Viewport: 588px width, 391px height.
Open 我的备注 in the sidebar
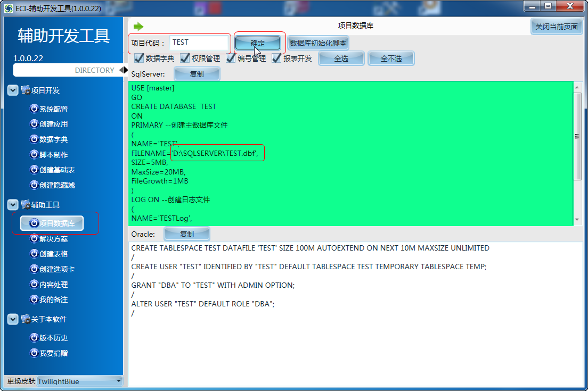[x=53, y=300]
